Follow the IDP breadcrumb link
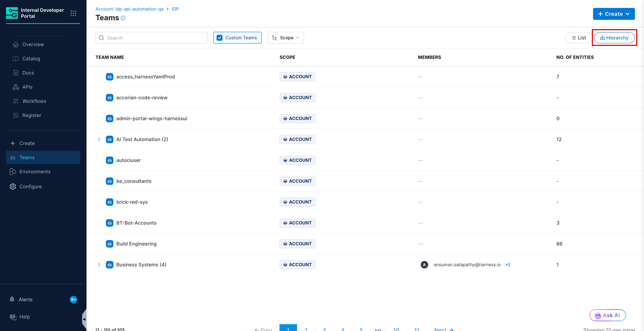This screenshot has height=331, width=644. click(x=175, y=9)
